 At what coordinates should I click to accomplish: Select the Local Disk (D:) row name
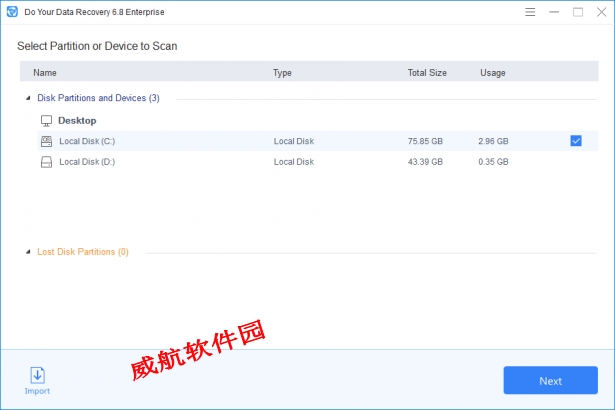[x=87, y=162]
